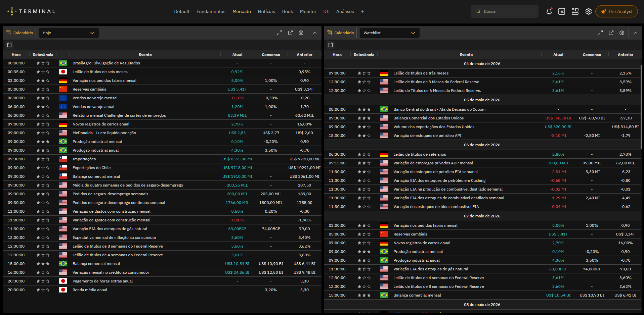
Task: Go to Monitor tab
Action: pyautogui.click(x=308, y=11)
